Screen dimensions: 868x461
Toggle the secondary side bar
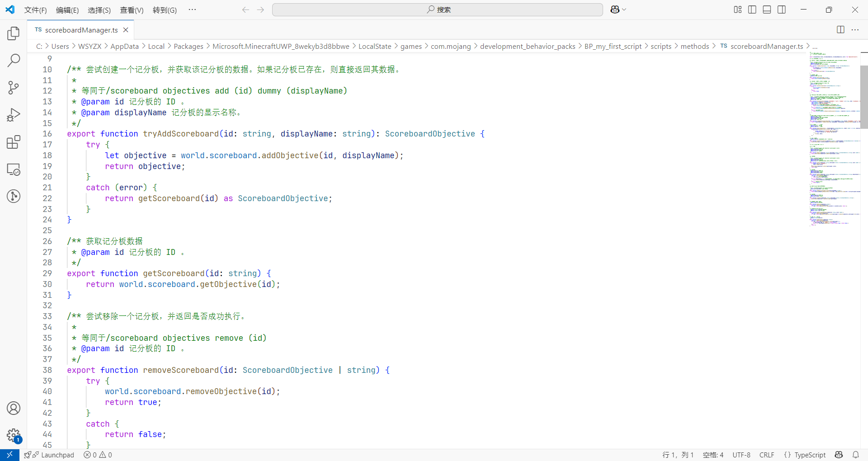tap(782, 9)
